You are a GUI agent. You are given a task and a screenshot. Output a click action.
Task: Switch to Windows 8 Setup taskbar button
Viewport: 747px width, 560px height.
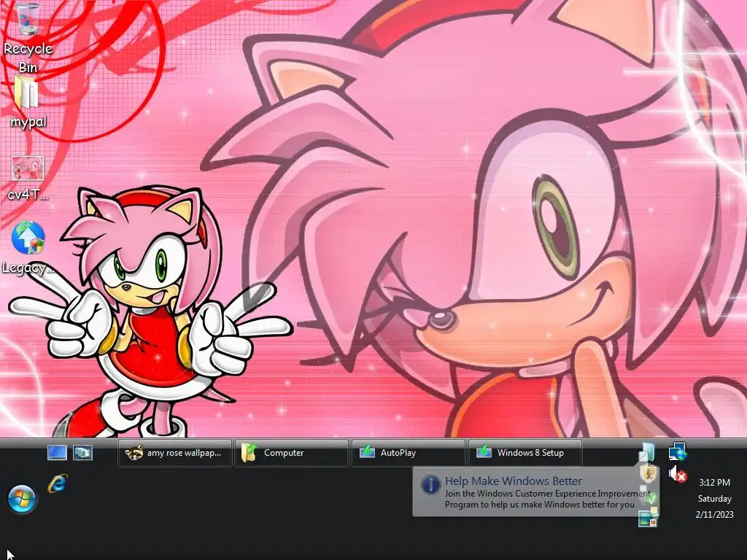click(x=525, y=453)
